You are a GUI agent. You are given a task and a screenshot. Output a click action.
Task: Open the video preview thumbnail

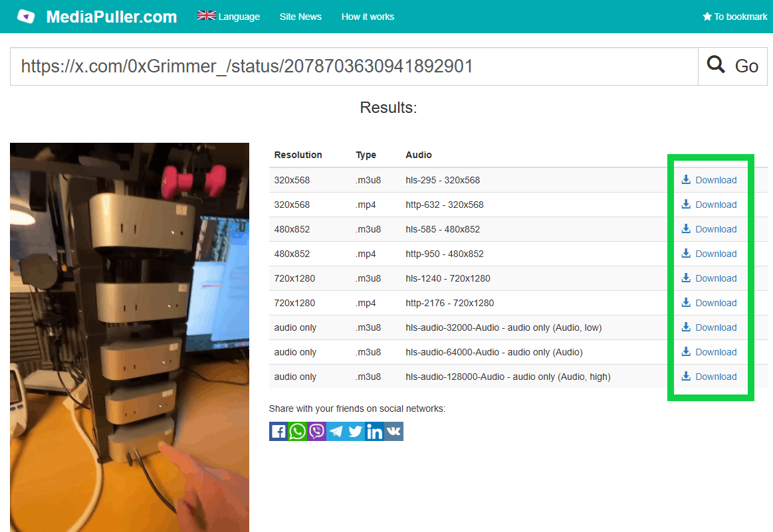(130, 337)
